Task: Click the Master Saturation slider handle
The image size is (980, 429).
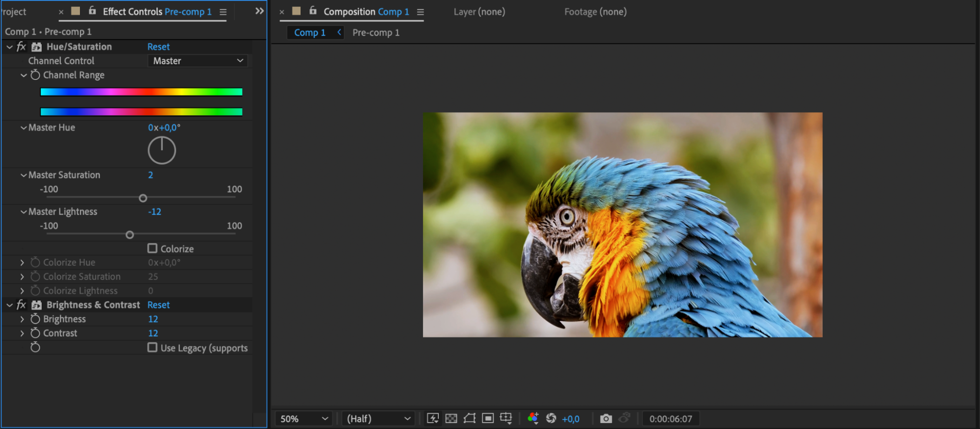Action: [x=143, y=198]
